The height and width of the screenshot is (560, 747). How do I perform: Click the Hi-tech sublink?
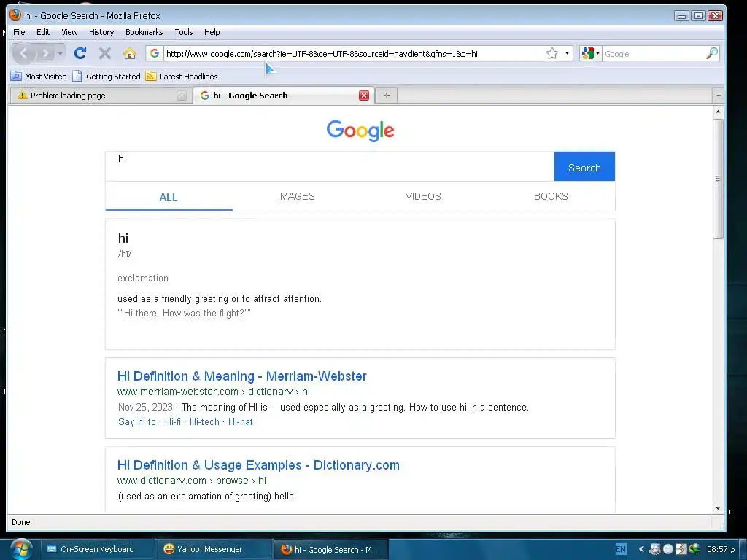[x=204, y=422]
